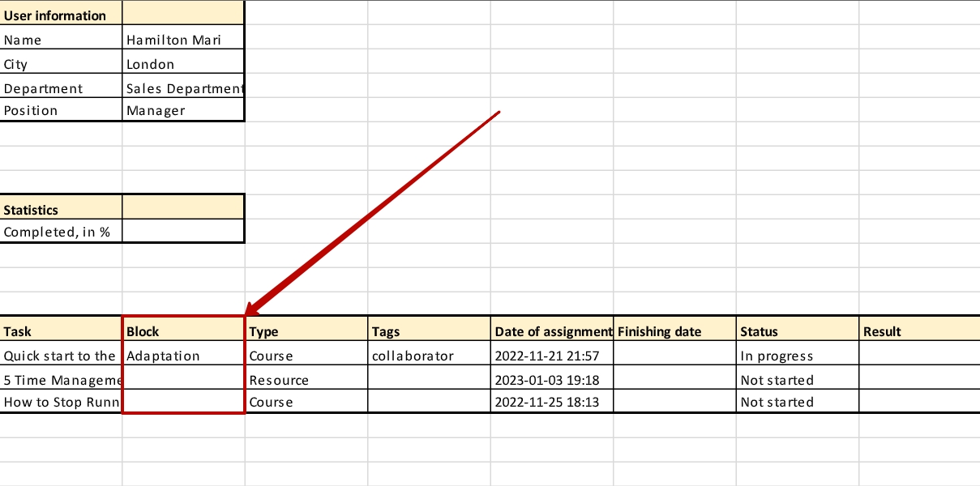The height and width of the screenshot is (486, 980).
Task: Select the "User information" header cell
Action: pyautogui.click(x=61, y=14)
